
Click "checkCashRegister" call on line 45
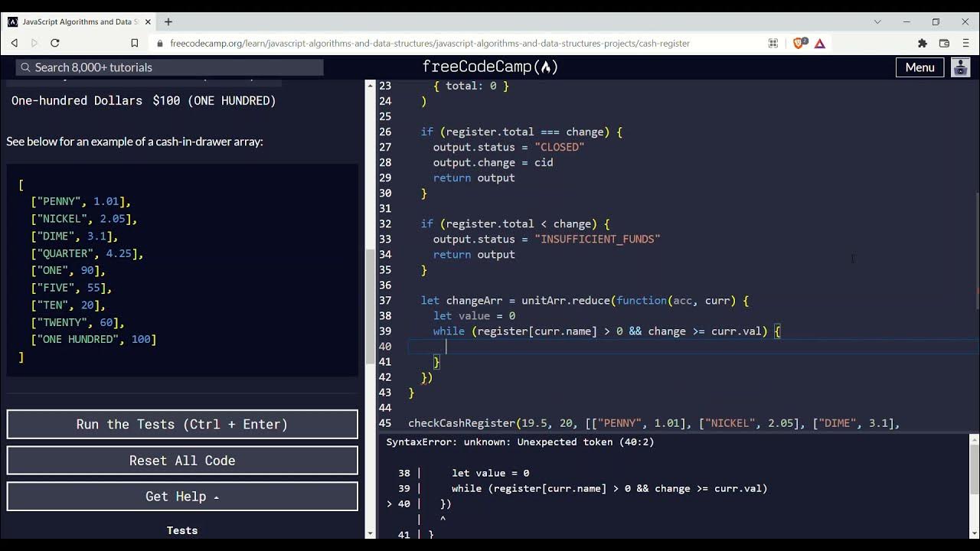pyautogui.click(x=462, y=423)
